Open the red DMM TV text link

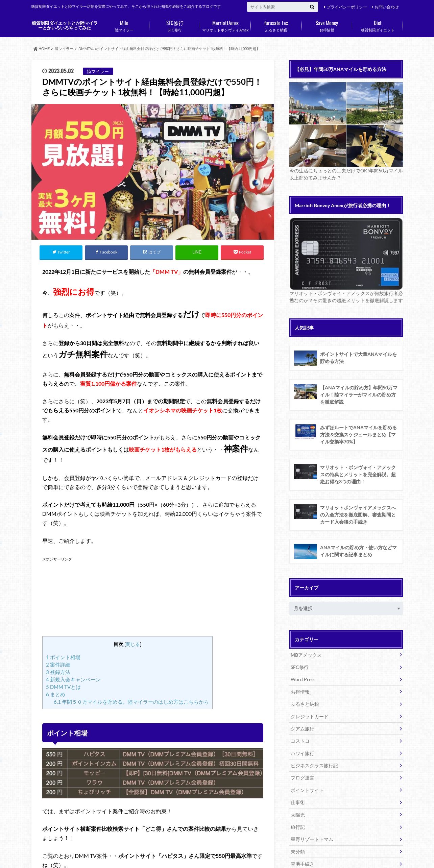[167, 272]
